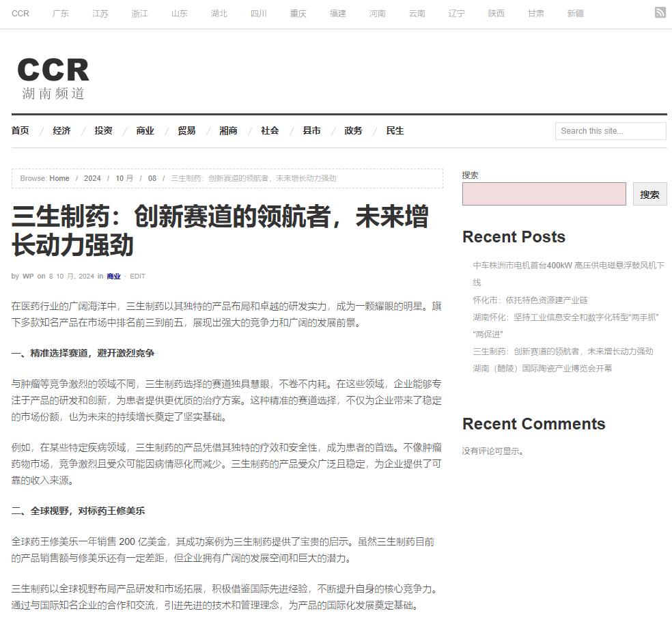Go to the 山东 regional channel
Screen dimensions: 672x624
point(179,14)
